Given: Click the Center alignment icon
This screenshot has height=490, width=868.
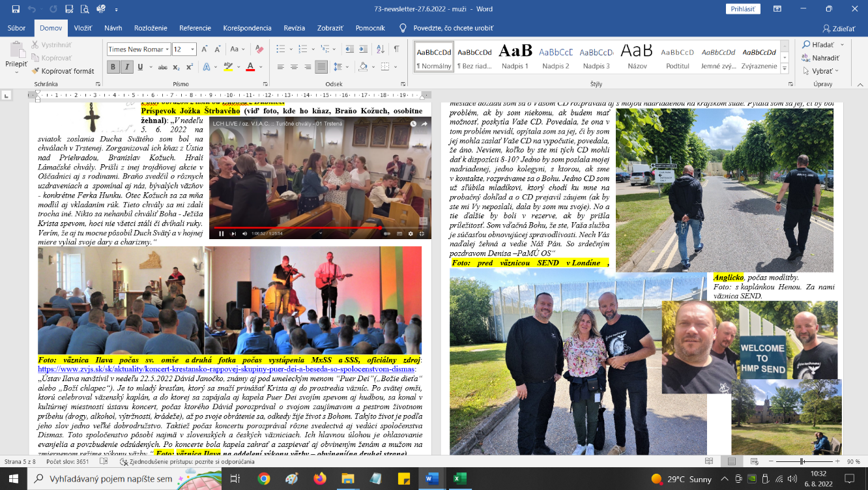Looking at the screenshot, I should [295, 67].
